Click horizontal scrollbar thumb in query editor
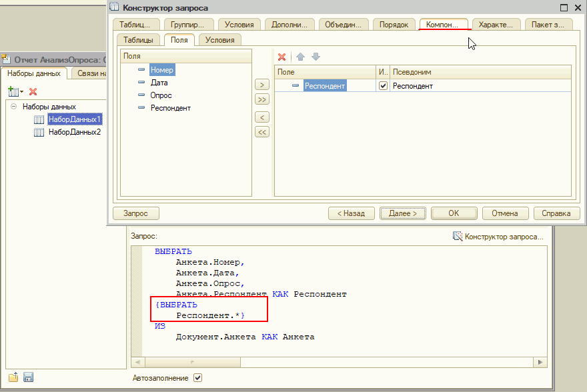 [193, 362]
